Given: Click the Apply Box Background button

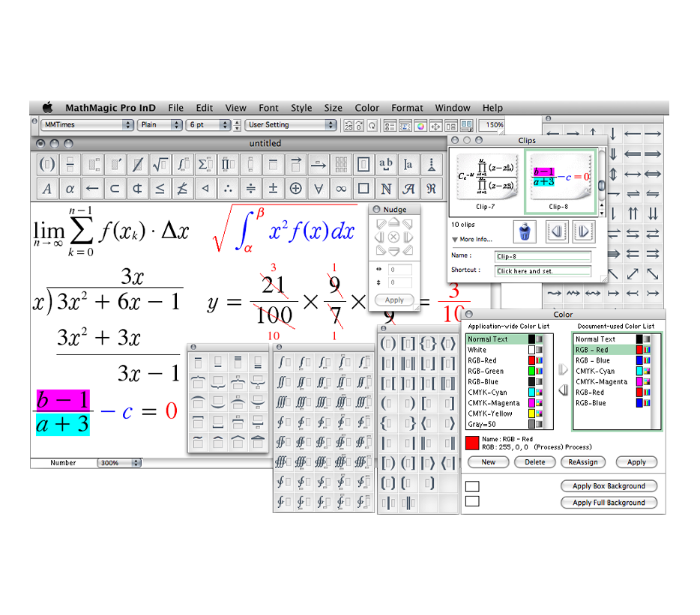Looking at the screenshot, I should (x=609, y=486).
